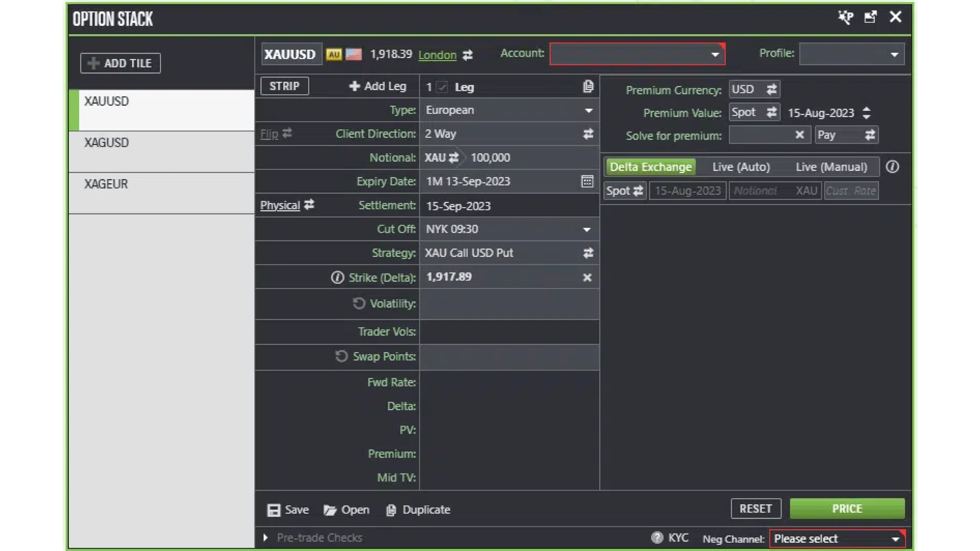Screen dimensions: 980x551
Task: Click the Swap Points refresh icon
Action: tap(341, 356)
